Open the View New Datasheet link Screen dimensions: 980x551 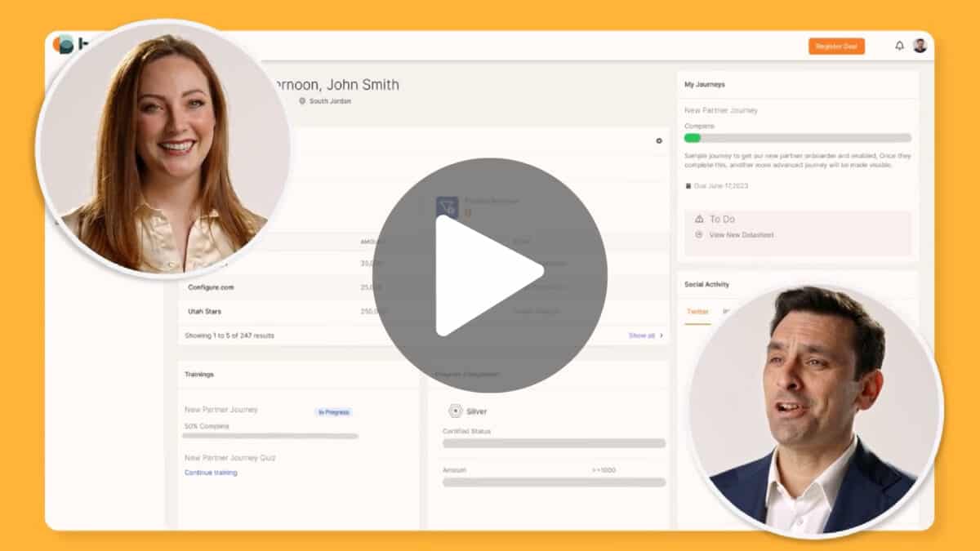[742, 235]
